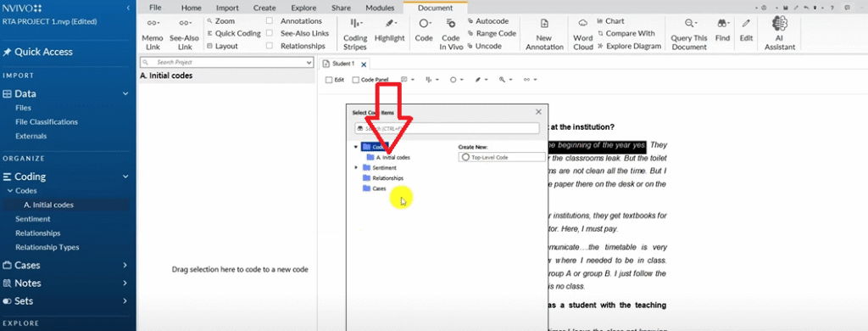Screen dimensions: 868x331
Task: Expand the Data section in sidebar
Action: coord(125,93)
